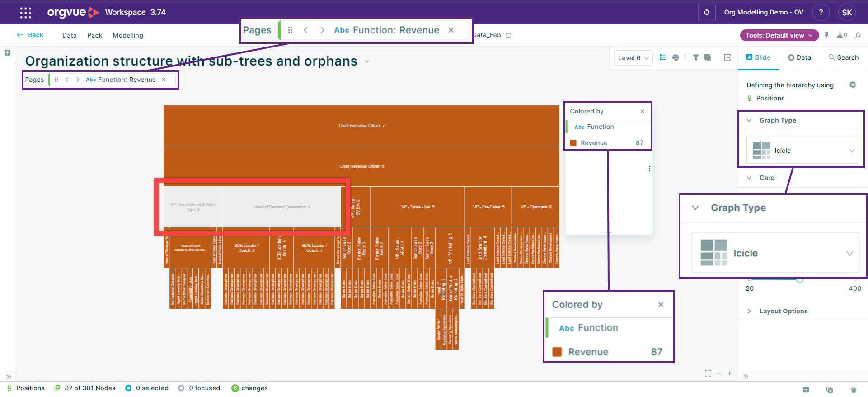Open the three-dot menu beside the legend

649,169
